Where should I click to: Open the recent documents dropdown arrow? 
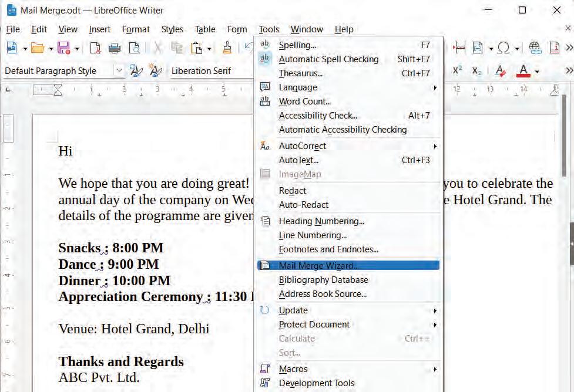coord(51,49)
